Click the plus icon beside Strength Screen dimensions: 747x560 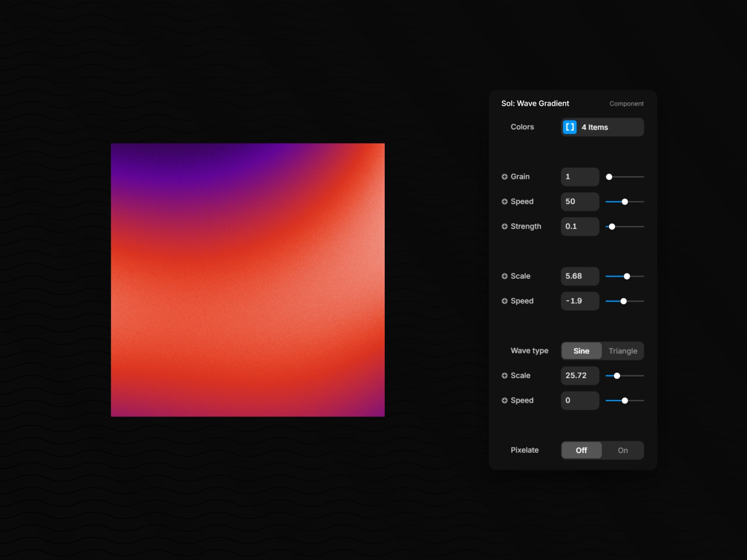click(x=505, y=226)
